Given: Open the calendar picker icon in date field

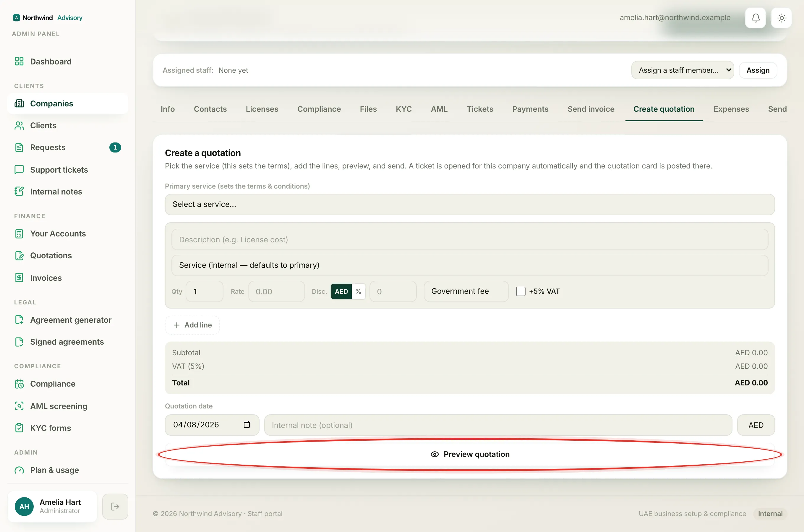Looking at the screenshot, I should (247, 424).
